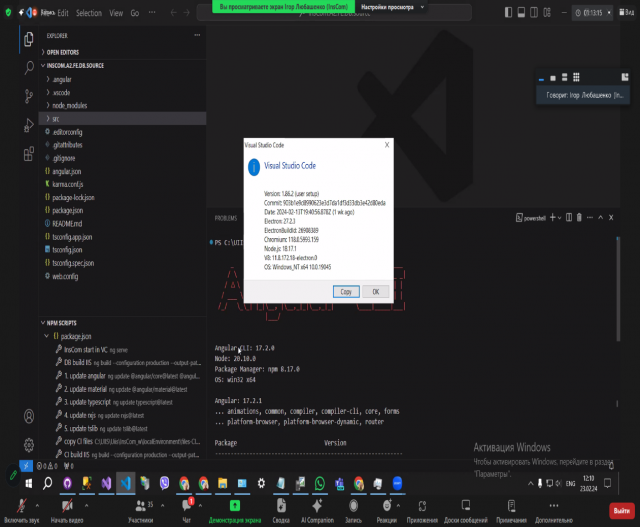
Task: Maximize terminal panel with up chevron
Action: tap(600, 218)
